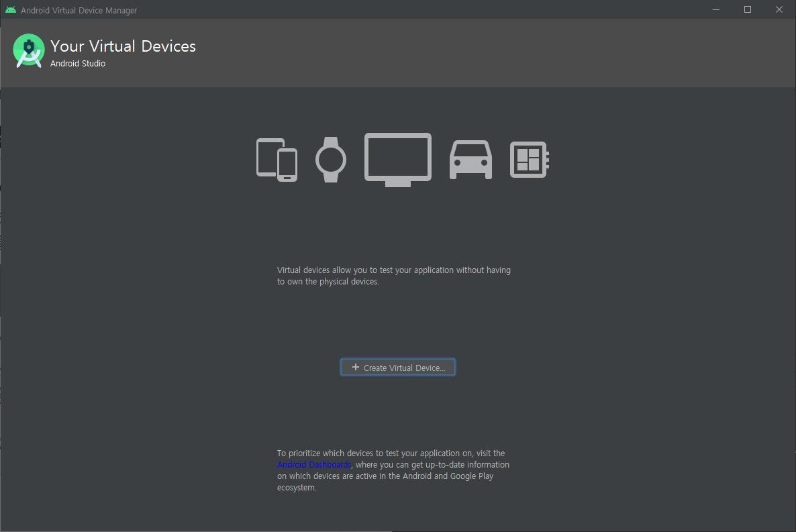This screenshot has width=796, height=532.
Task: Click the Android TV screen icon
Action: click(x=398, y=160)
